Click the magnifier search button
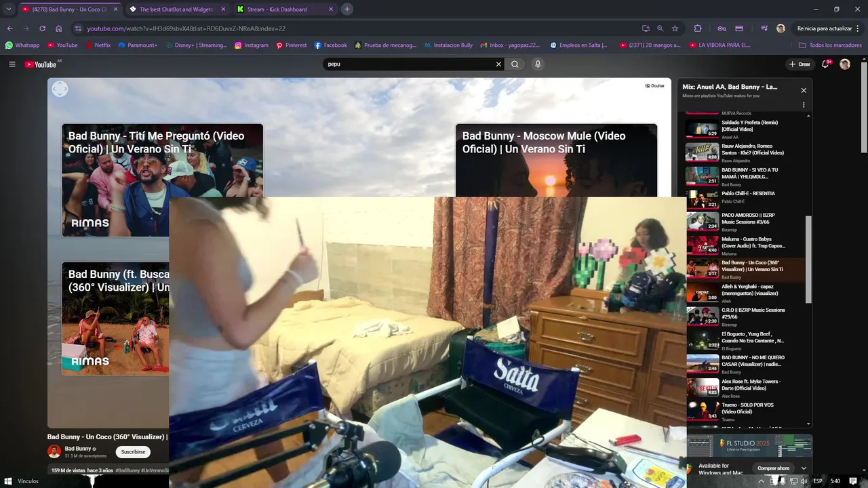868x488 pixels. 515,64
